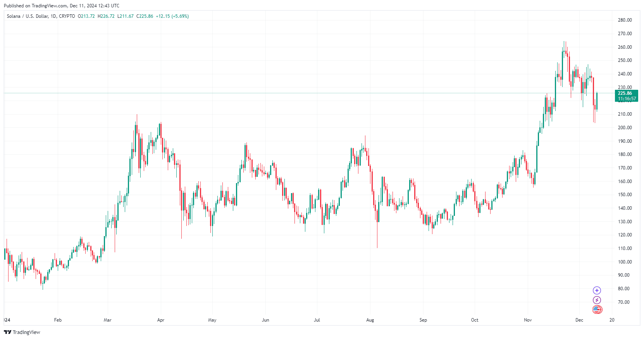Click the May label on the time axis
644x339 pixels.
pyautogui.click(x=212, y=320)
